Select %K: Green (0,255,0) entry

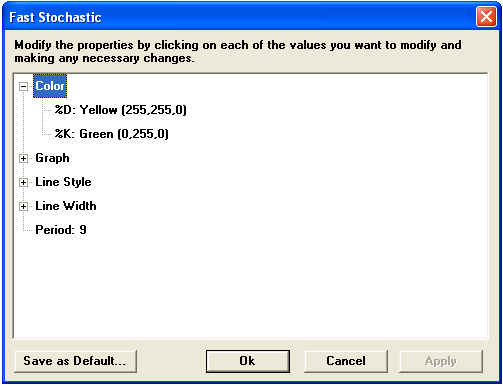click(112, 134)
